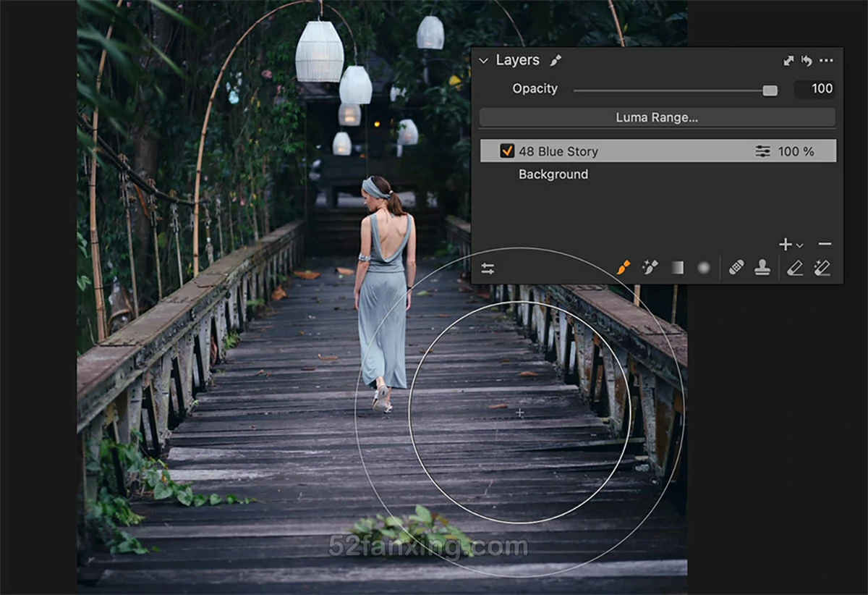This screenshot has width=868, height=595.
Task: Click the expand arrows icon in Layers header
Action: point(788,61)
